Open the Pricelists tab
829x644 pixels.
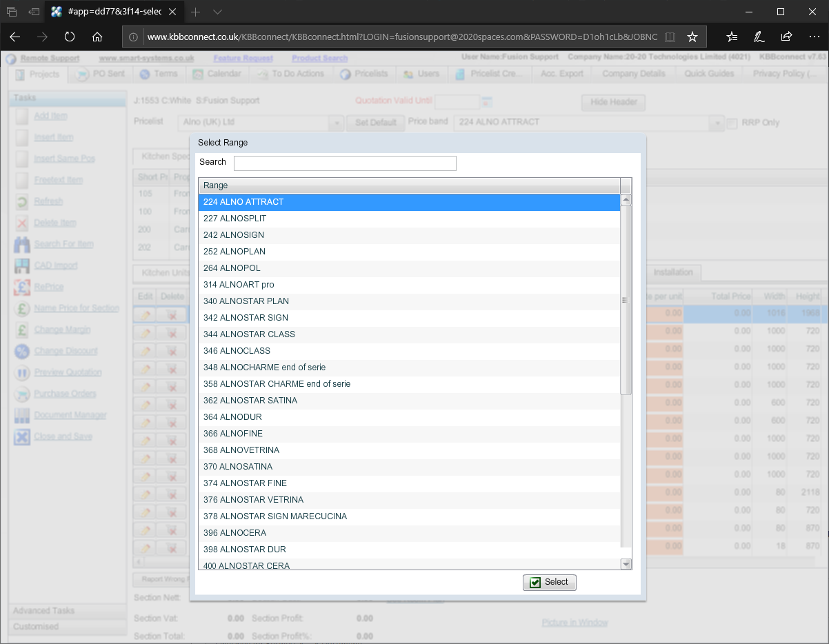364,74
